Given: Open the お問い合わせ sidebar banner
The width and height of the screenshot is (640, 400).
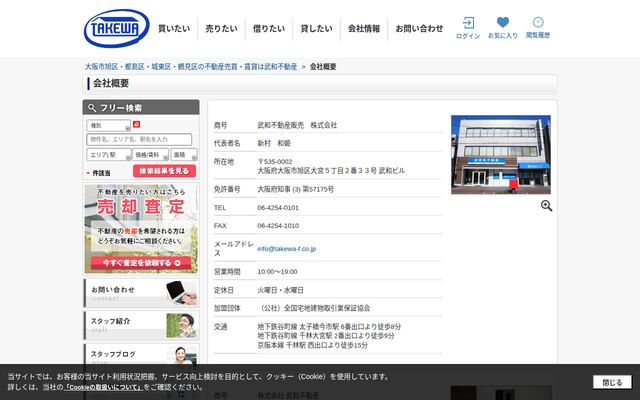Looking at the screenshot, I should pyautogui.click(x=141, y=293).
